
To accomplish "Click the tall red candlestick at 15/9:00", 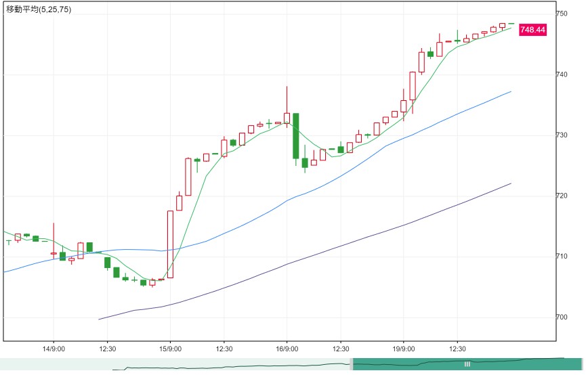I will [170, 244].
